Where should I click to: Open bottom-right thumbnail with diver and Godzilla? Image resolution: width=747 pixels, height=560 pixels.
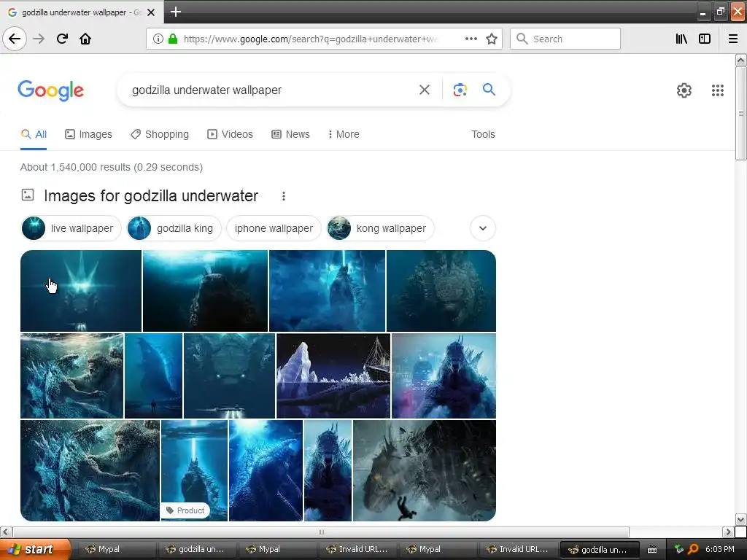click(425, 470)
